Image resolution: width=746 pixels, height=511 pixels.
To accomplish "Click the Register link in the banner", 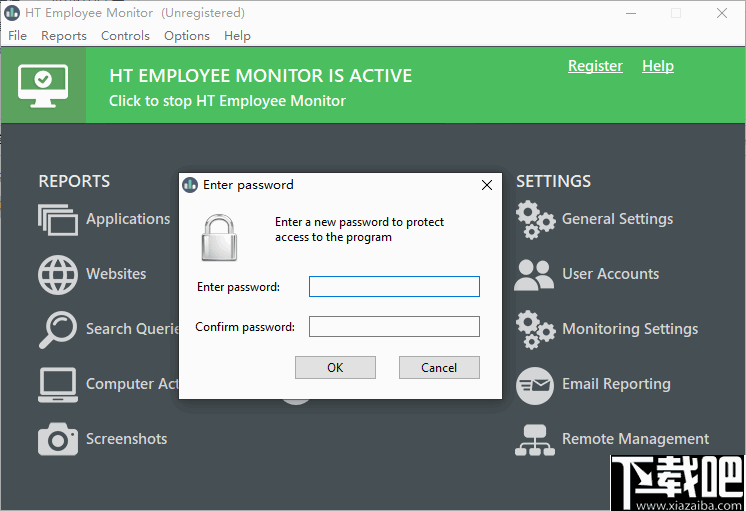I will coord(595,66).
